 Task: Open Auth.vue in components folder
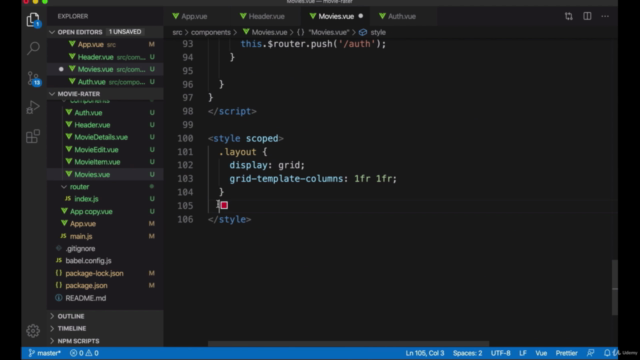pyautogui.click(x=105, y=113)
